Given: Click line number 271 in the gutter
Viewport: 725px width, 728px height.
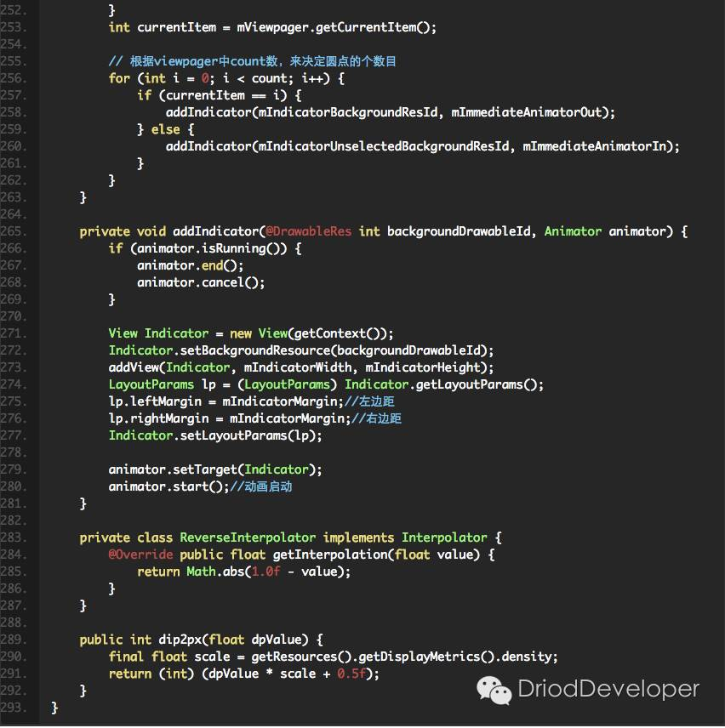Looking at the screenshot, I should (x=13, y=333).
